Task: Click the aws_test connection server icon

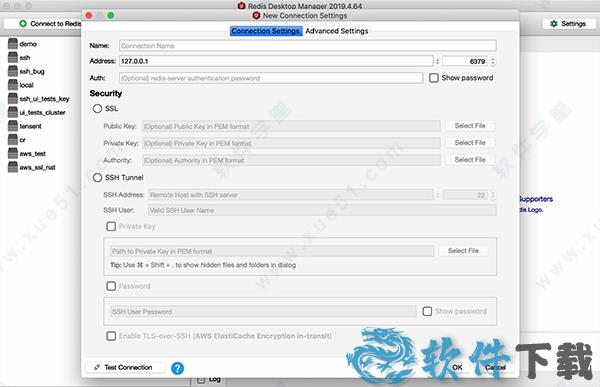Action: (13, 153)
